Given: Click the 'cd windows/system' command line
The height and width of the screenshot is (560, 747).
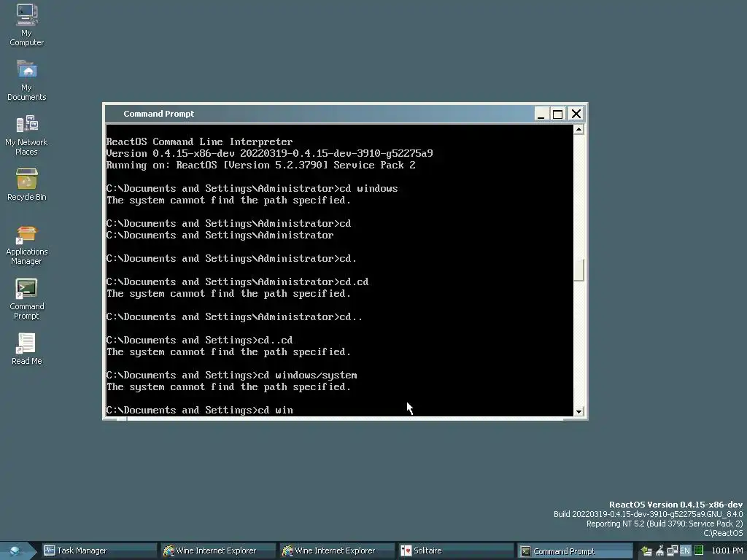Looking at the screenshot, I should click(231, 376).
